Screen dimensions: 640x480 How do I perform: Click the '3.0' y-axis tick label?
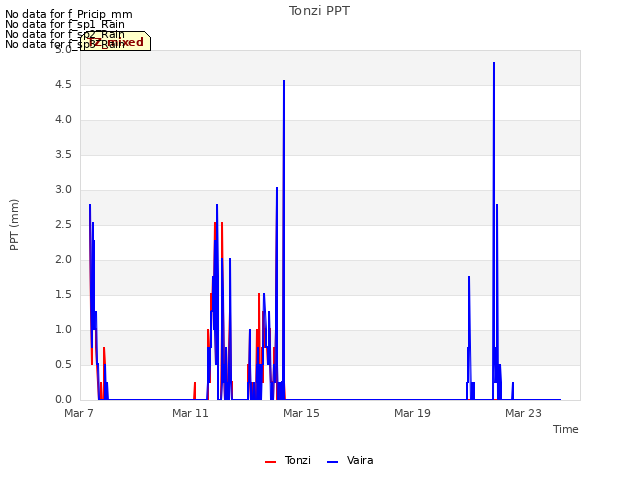pyautogui.click(x=63, y=190)
